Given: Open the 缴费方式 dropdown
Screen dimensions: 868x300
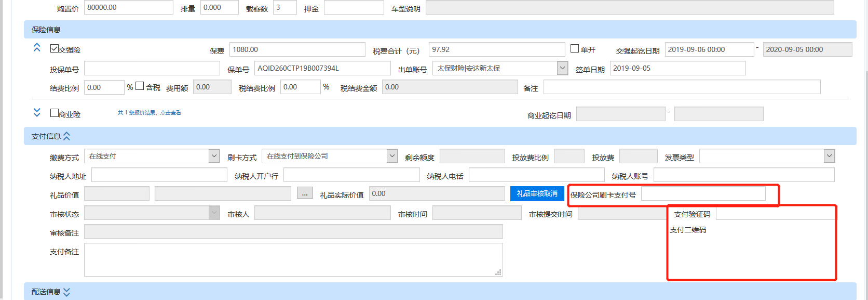Looking at the screenshot, I should [x=214, y=156].
